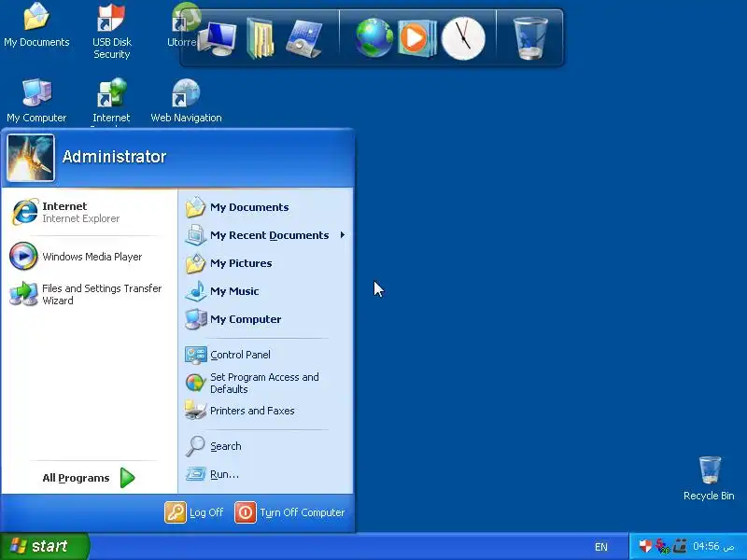Expand All Programs green arrow
Viewport: 747px width, 560px height.
pyautogui.click(x=127, y=478)
